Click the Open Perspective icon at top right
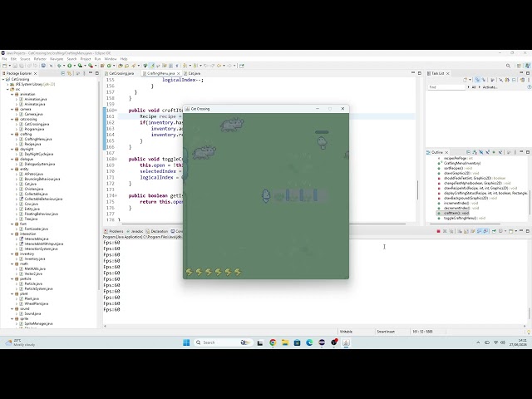 point(519,66)
